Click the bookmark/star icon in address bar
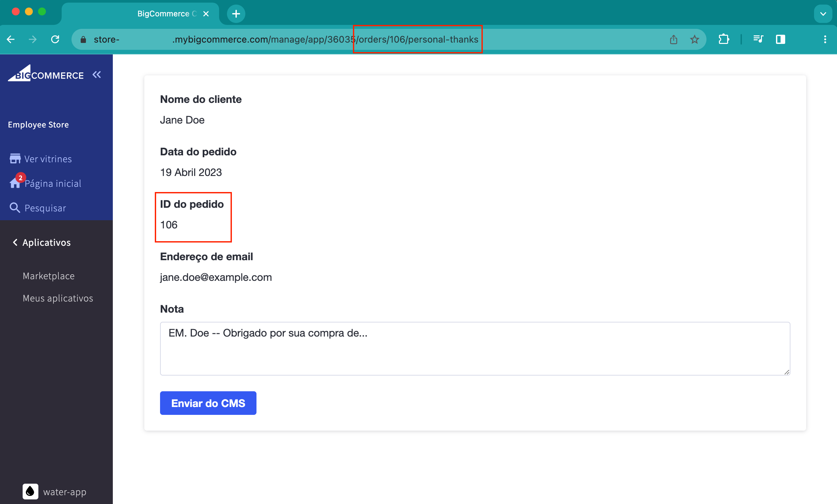This screenshot has height=504, width=837. point(695,39)
